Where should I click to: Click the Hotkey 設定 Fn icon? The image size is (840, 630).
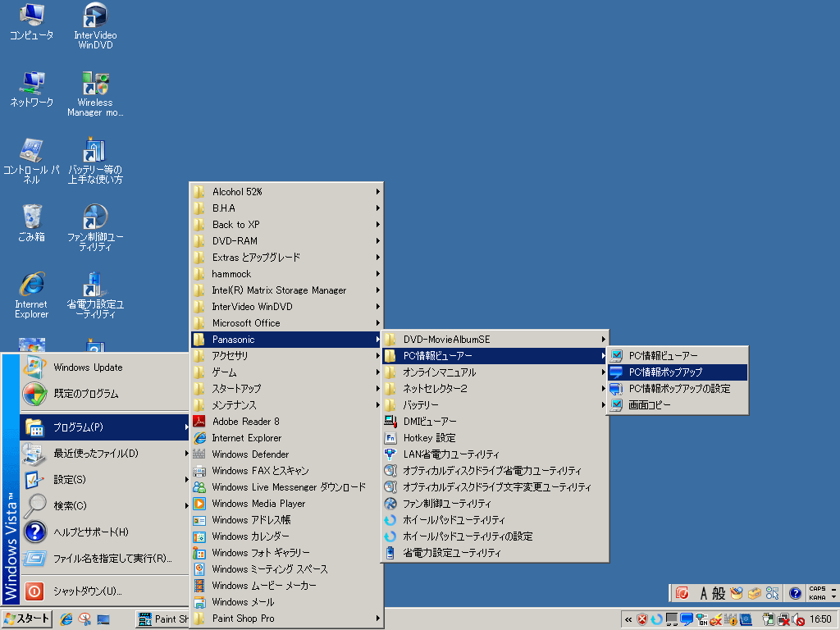[x=390, y=438]
